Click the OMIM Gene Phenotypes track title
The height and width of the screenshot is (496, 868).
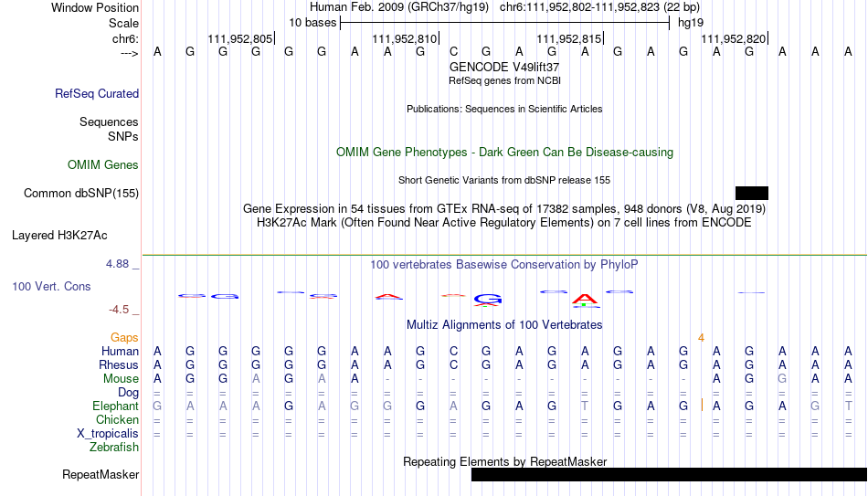tap(504, 153)
